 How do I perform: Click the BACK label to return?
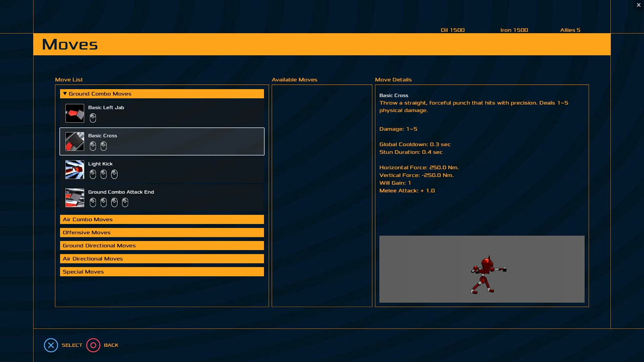point(111,345)
